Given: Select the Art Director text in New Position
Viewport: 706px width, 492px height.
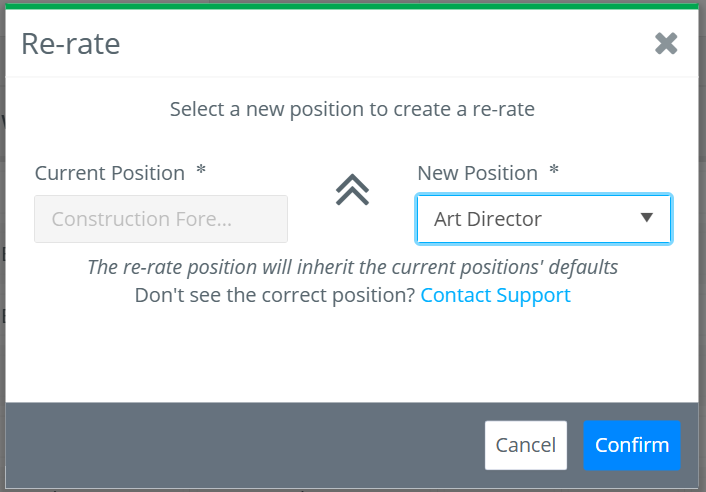Looking at the screenshot, I should point(488,219).
